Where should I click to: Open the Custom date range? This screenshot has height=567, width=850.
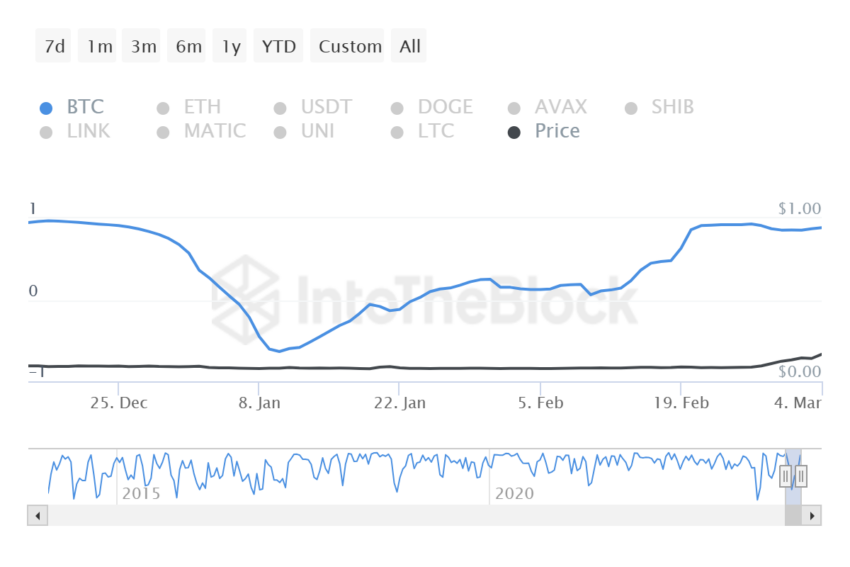pos(347,46)
